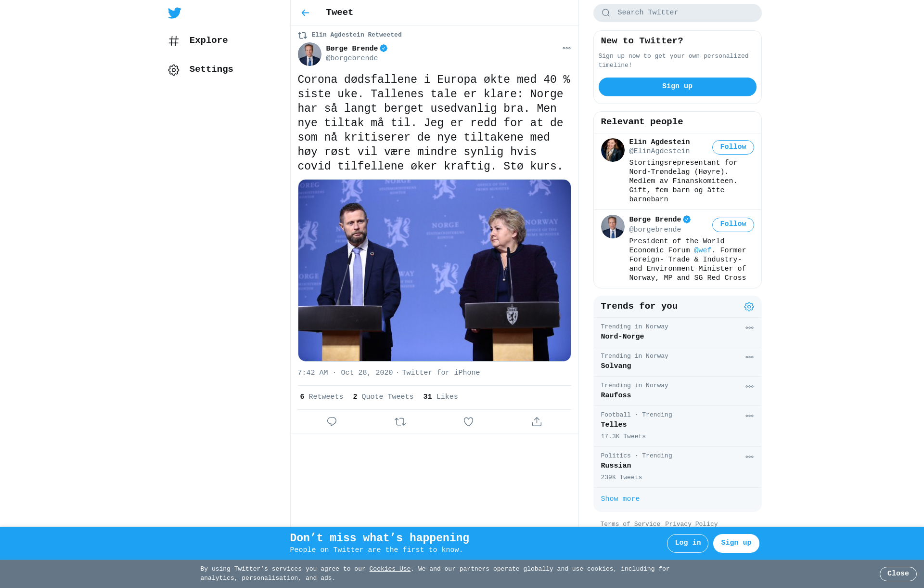Viewport: 924px width, 588px height.
Task: Follow Elin Agdestein
Action: click(x=733, y=147)
